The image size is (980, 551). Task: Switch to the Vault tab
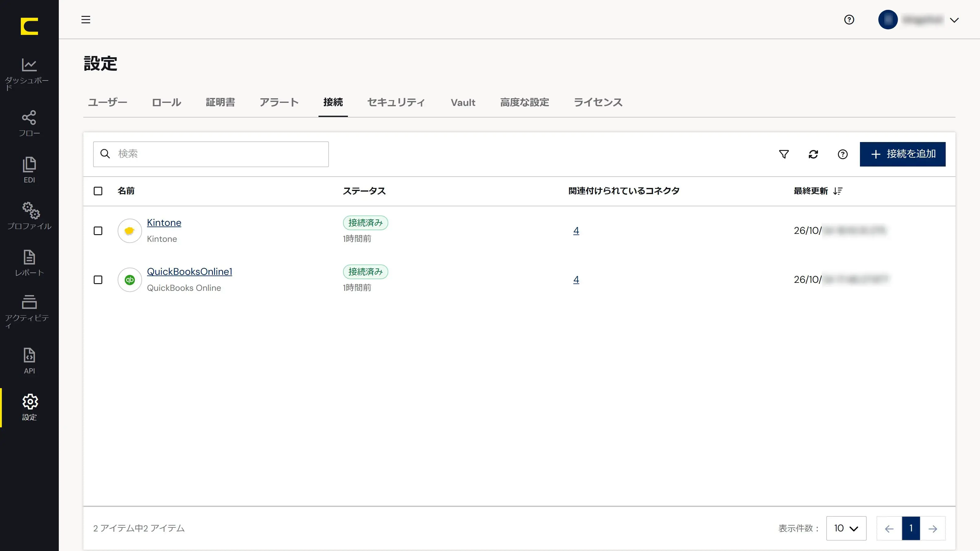(463, 102)
